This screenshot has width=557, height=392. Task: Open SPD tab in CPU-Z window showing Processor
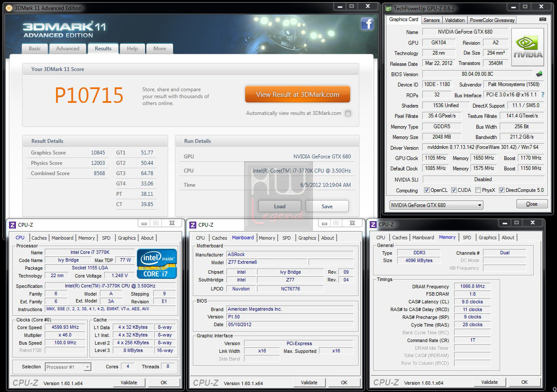pos(106,238)
